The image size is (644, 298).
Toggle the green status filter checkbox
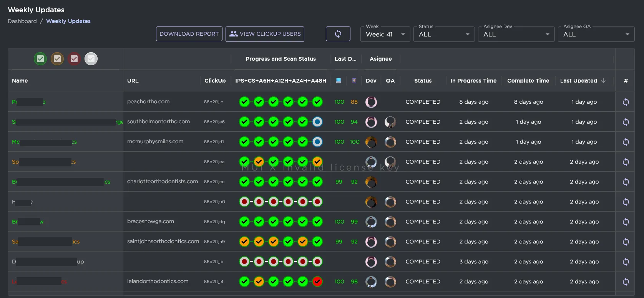40,59
